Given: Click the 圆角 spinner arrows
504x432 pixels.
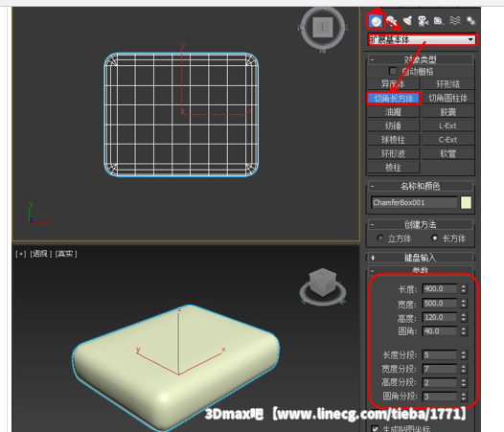Looking at the screenshot, I should click(x=463, y=331).
